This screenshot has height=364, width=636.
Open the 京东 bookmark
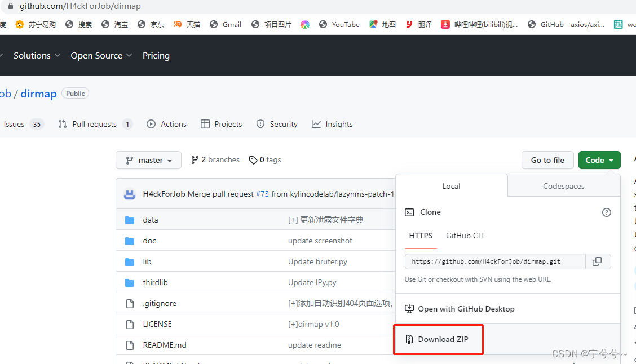click(x=151, y=24)
